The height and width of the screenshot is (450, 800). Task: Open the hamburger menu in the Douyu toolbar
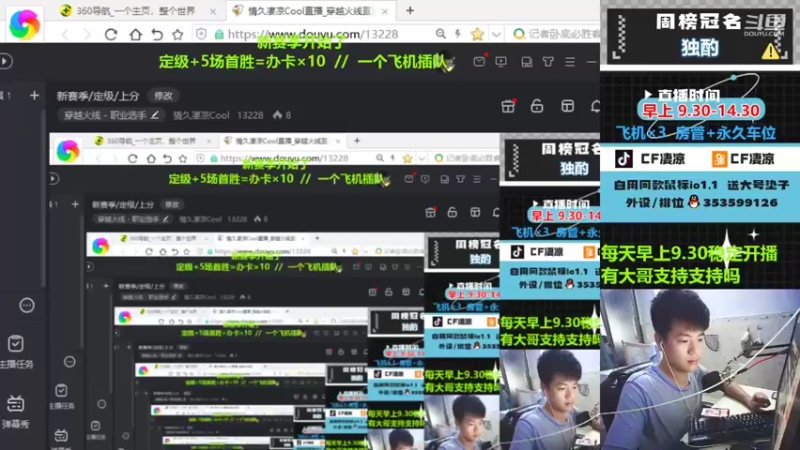570,62
